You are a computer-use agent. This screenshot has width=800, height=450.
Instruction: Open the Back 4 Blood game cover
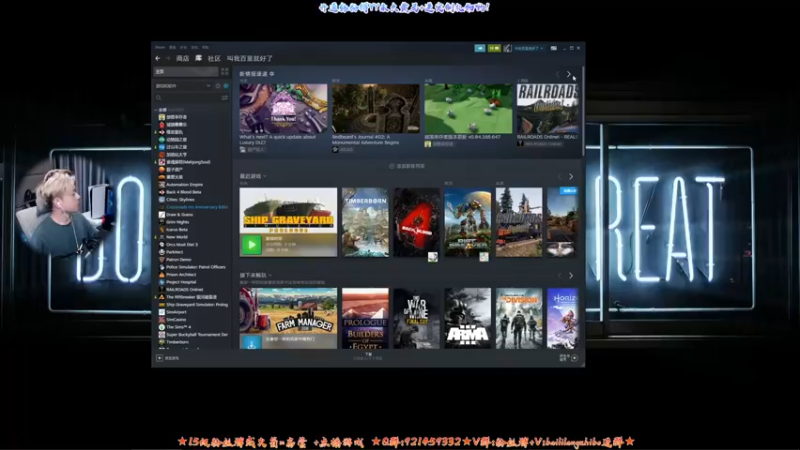point(416,222)
